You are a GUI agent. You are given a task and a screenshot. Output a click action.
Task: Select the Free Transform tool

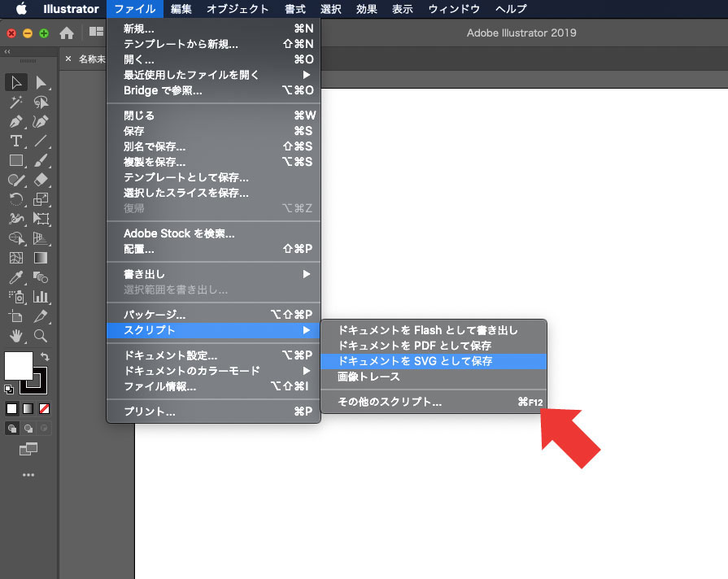41,219
